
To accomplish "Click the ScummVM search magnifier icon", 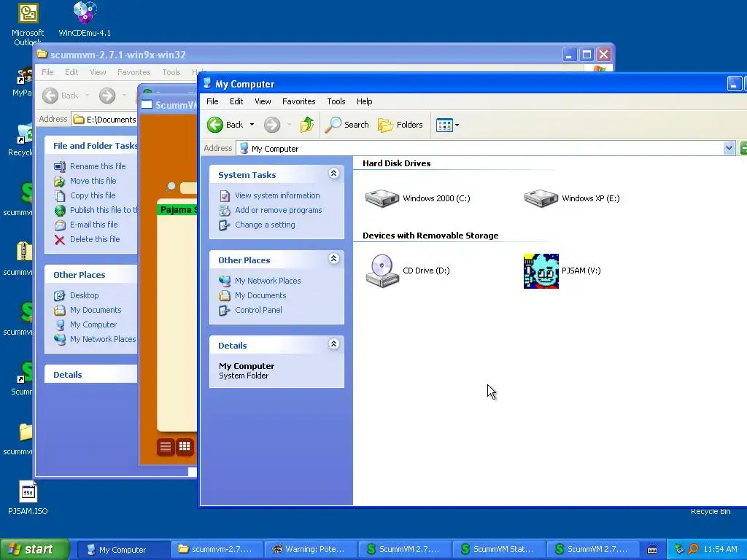I will click(171, 187).
